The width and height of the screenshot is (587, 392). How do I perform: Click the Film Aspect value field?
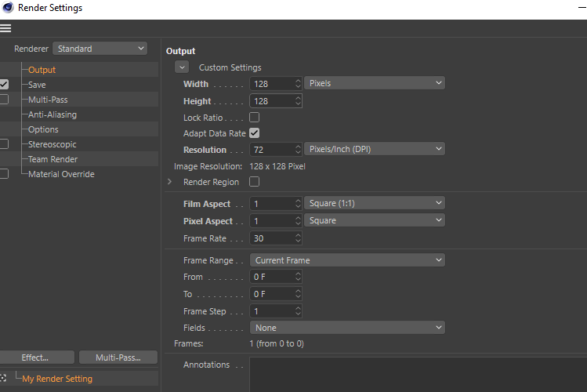272,204
